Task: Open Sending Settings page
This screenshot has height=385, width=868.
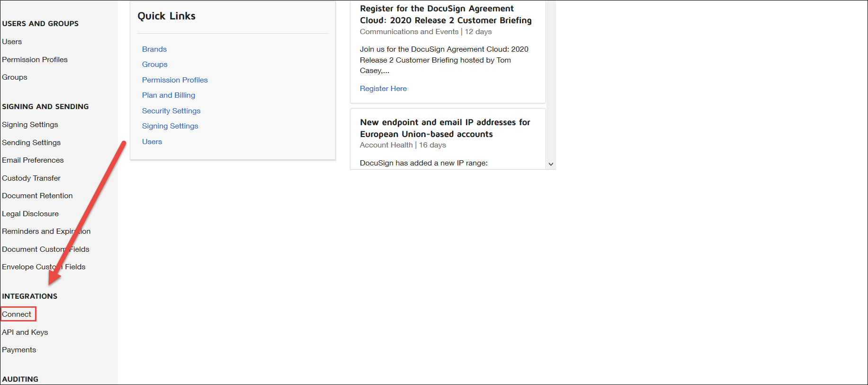Action: click(x=31, y=143)
